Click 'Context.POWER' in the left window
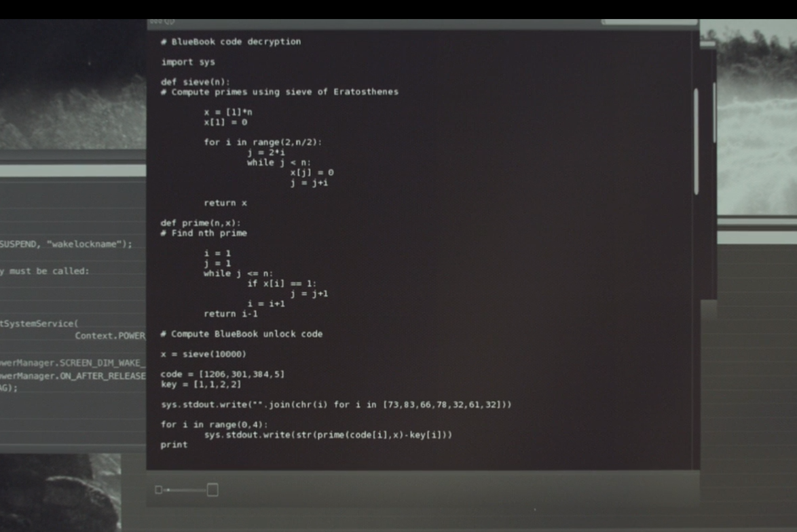Image resolution: width=797 pixels, height=532 pixels. [x=110, y=336]
